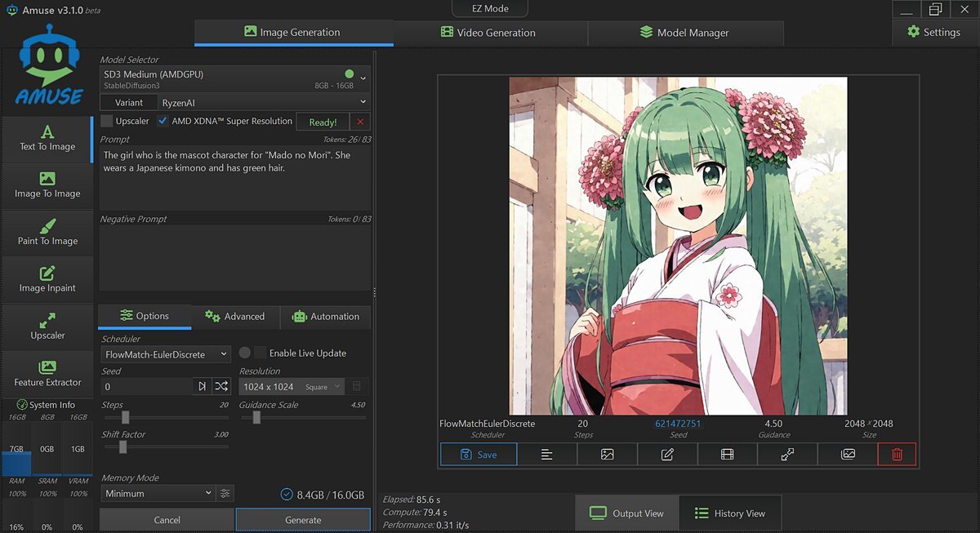Click the pencil edit icon under the image
The height and width of the screenshot is (533, 980).
667,455
